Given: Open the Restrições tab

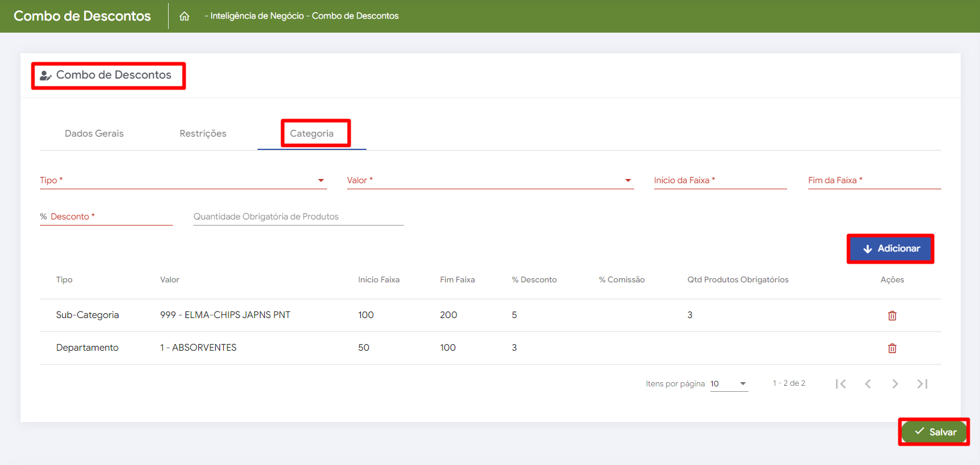Looking at the screenshot, I should (203, 134).
